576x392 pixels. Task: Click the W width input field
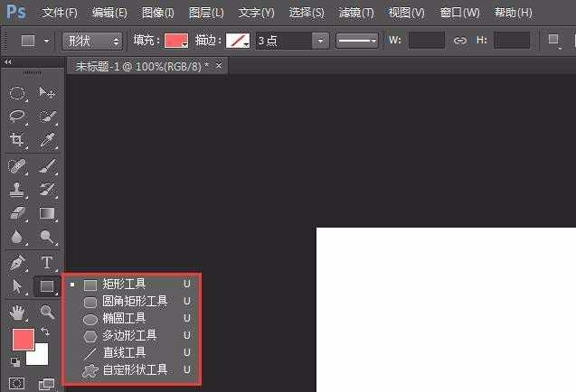427,42
